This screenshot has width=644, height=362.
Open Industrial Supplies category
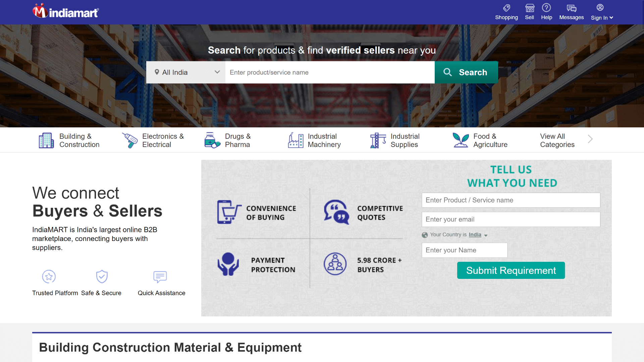(x=395, y=140)
